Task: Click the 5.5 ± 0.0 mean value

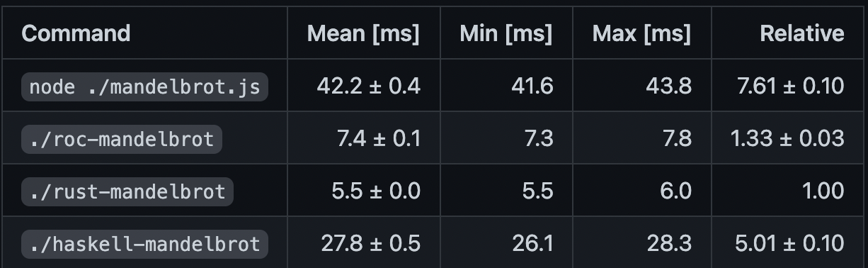Action: [377, 191]
